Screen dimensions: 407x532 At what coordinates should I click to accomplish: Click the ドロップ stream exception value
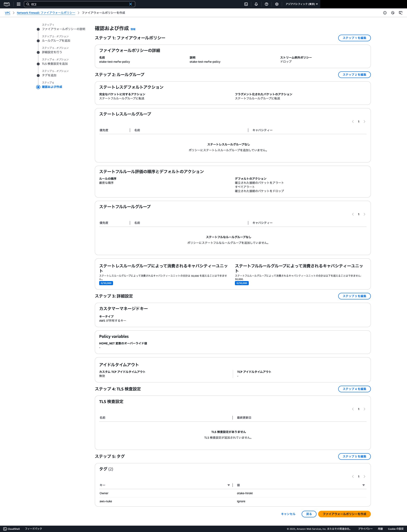click(x=286, y=62)
